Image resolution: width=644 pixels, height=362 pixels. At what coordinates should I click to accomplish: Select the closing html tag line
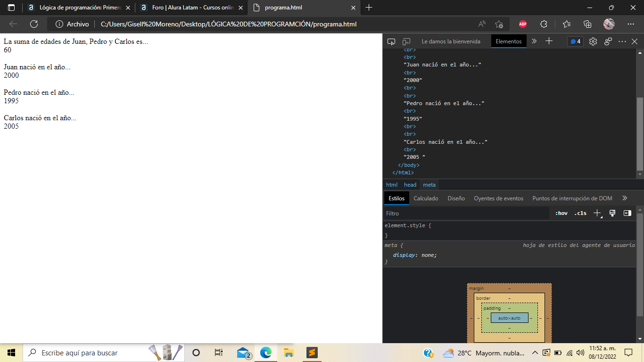click(403, 173)
